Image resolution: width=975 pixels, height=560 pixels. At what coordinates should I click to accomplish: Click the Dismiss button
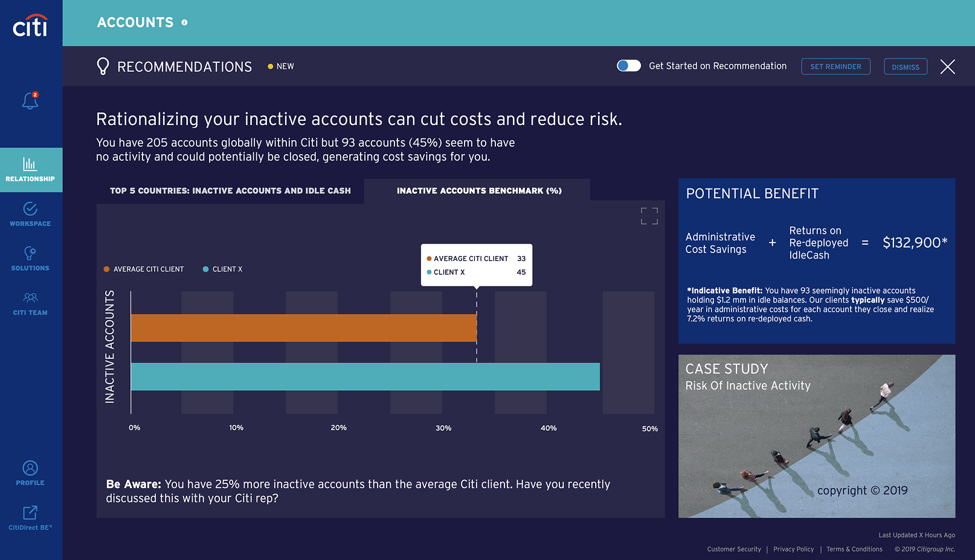tap(905, 66)
